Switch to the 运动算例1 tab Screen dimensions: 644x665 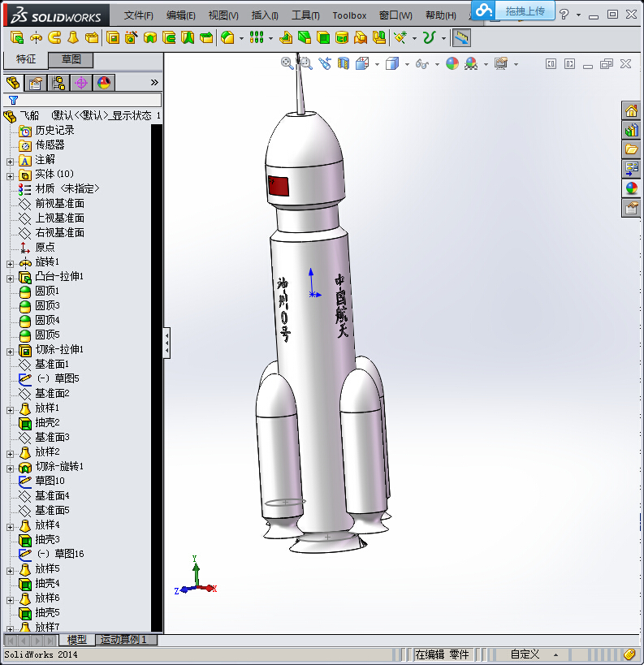(x=126, y=640)
